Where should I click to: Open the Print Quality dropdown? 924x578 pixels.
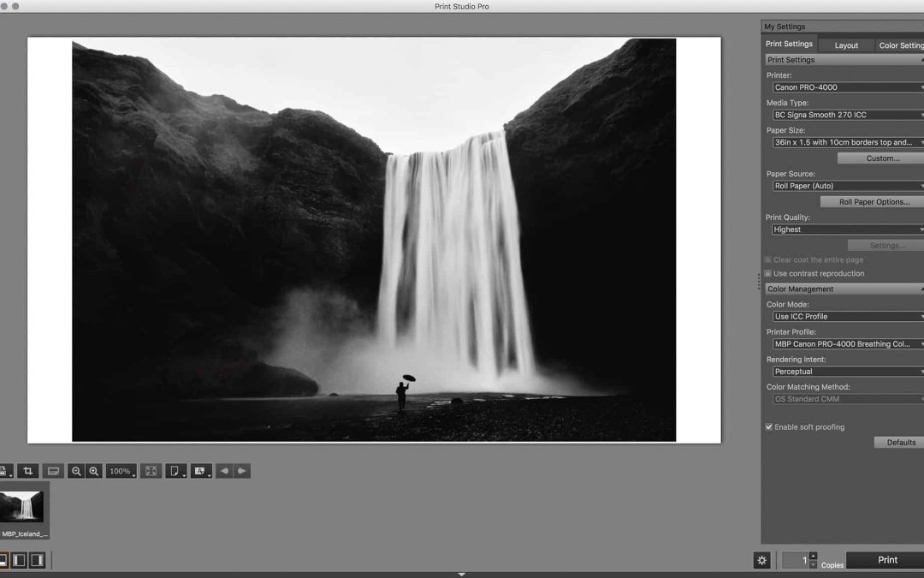pyautogui.click(x=847, y=229)
